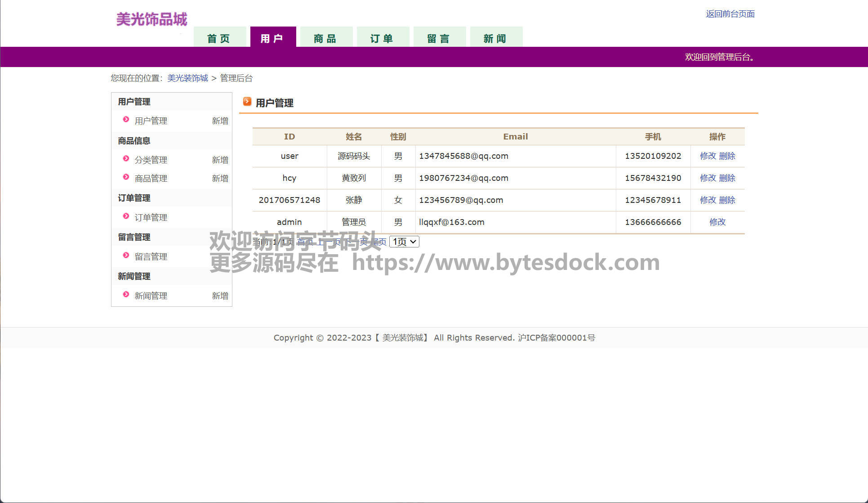868x503 pixels.
Task: Open 美光装饰城 breadcrumb link
Action: point(187,78)
